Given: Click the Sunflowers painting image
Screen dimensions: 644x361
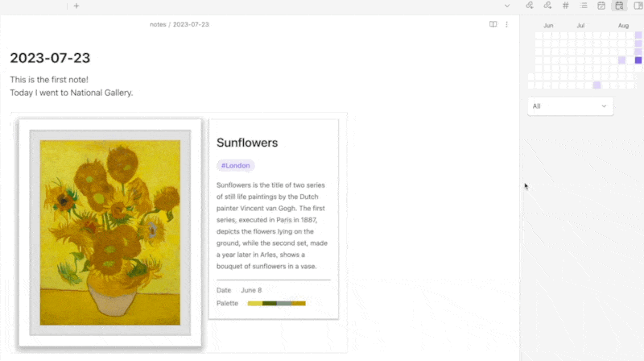Looking at the screenshot, I should [x=110, y=233].
